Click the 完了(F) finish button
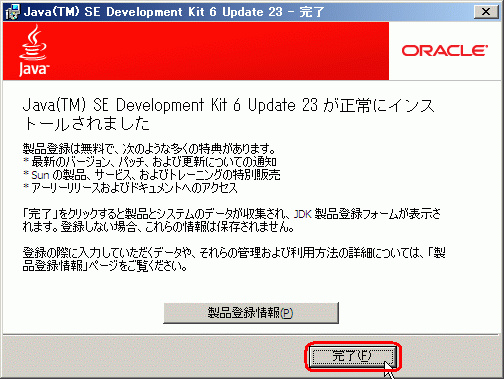Screen dimensions: 504x379 tap(353, 357)
